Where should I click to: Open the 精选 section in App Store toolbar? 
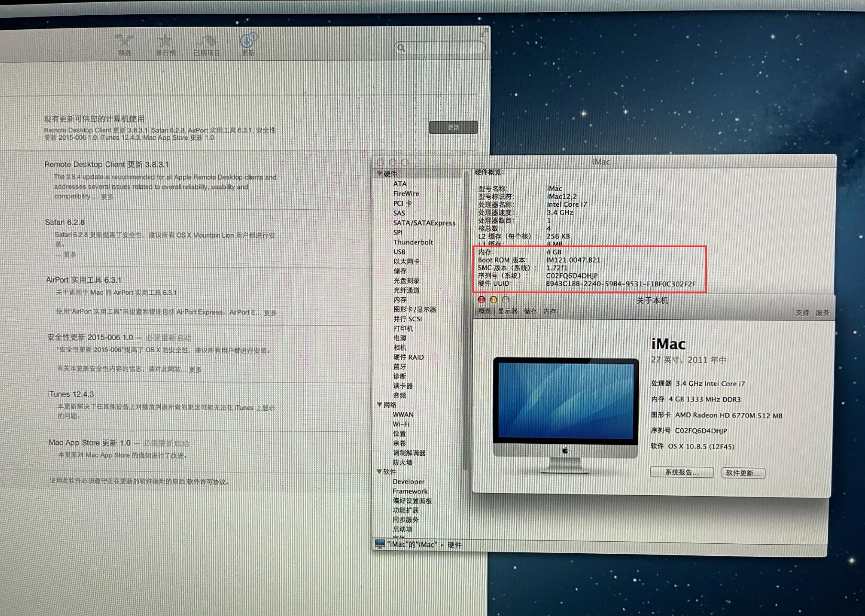pyautogui.click(x=125, y=45)
